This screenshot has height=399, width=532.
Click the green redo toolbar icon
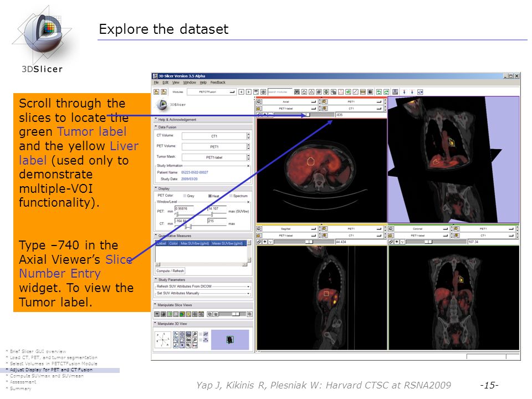[386, 92]
